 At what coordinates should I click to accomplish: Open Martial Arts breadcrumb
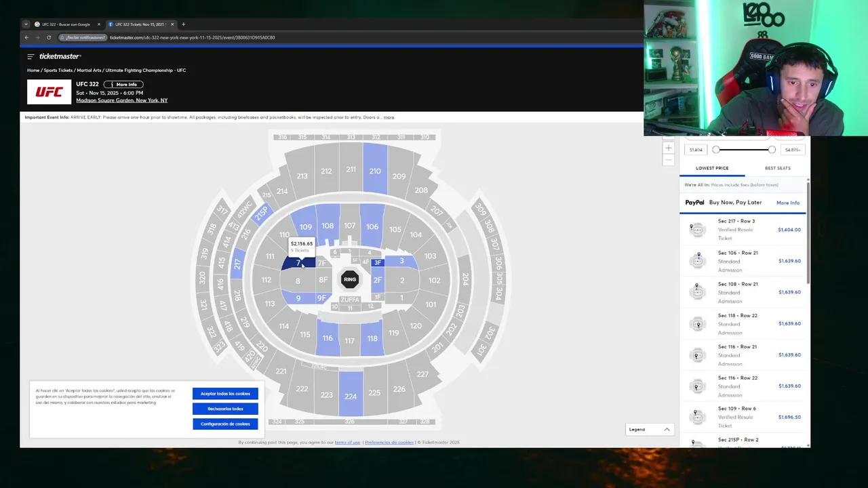tap(89, 70)
